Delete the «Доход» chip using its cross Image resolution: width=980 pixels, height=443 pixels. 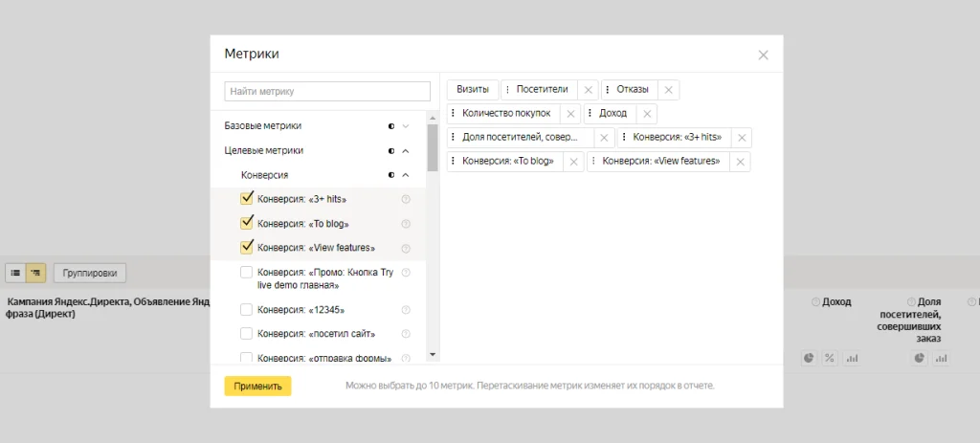pos(647,114)
